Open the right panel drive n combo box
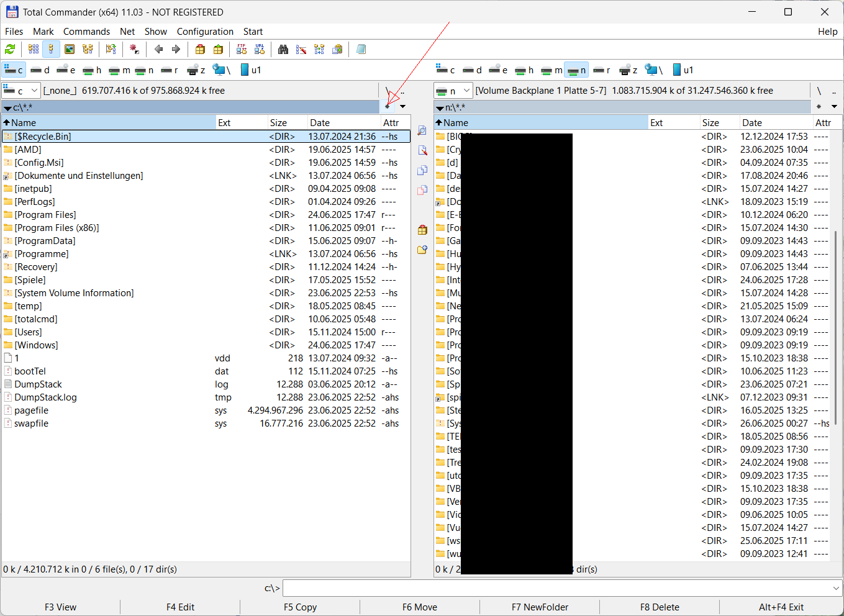The width and height of the screenshot is (844, 616). pos(453,91)
